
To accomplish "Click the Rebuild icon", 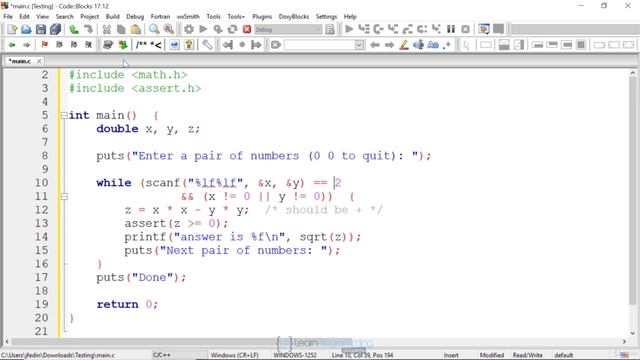I will pyautogui.click(x=232, y=29).
